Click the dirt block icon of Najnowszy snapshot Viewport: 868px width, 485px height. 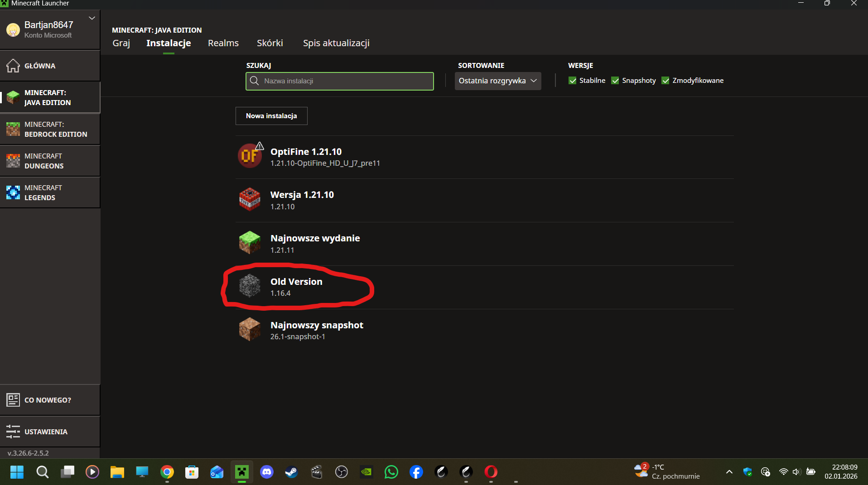coord(250,329)
